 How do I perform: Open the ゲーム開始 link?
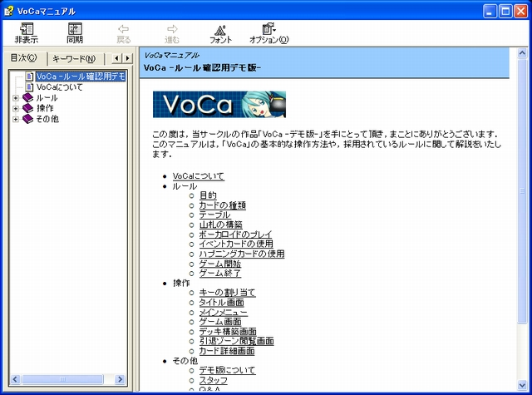[219, 264]
